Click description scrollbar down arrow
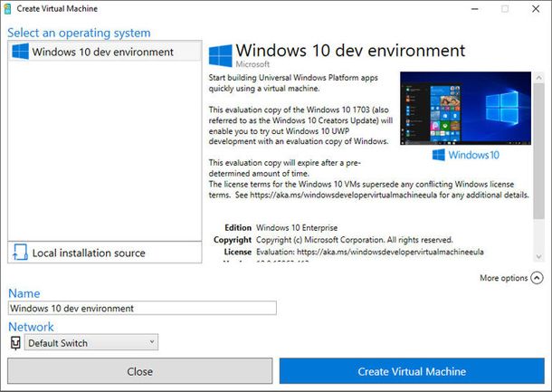The image size is (552, 392). tap(538, 257)
